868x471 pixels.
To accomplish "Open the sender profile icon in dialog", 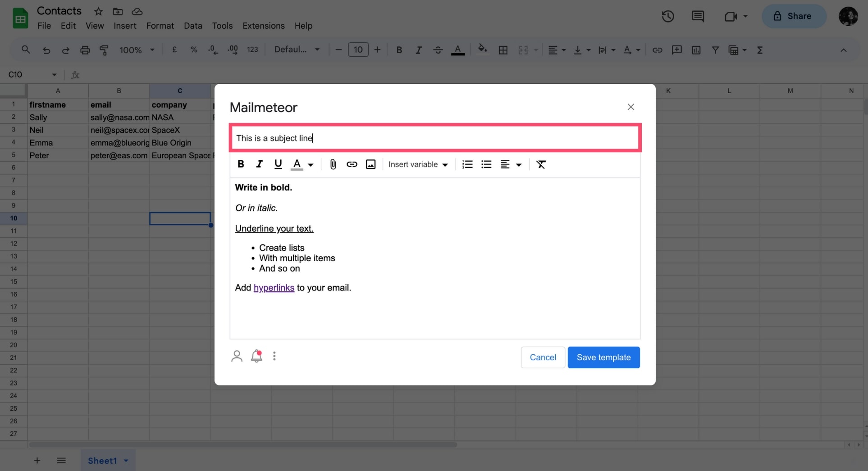I will coord(237,356).
